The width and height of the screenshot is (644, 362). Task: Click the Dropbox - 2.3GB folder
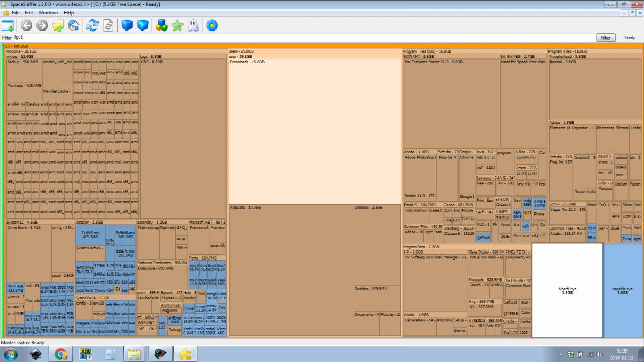point(377,245)
